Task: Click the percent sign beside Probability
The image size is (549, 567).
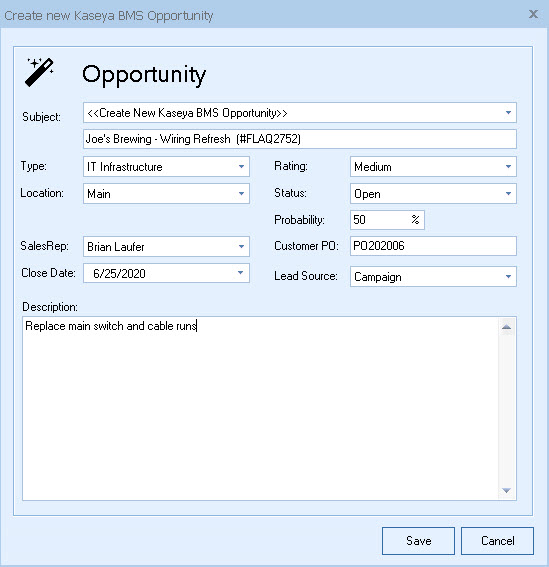Action: (x=416, y=219)
